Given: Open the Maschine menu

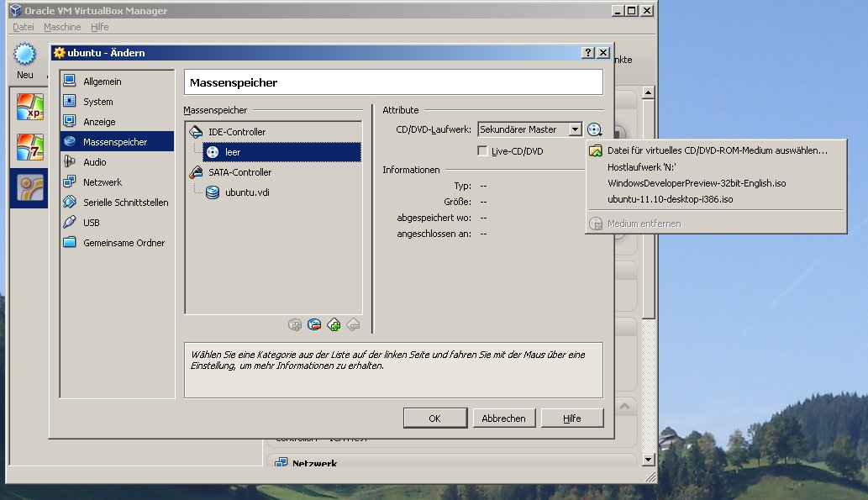Looking at the screenshot, I should pos(62,27).
